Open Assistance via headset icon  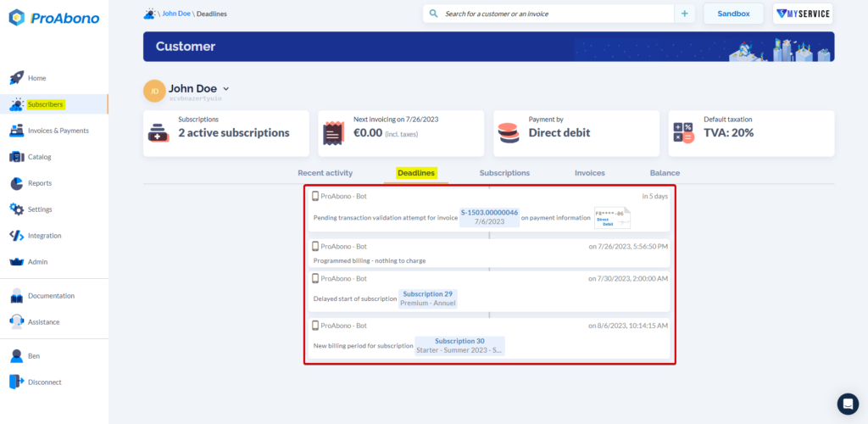pos(17,321)
